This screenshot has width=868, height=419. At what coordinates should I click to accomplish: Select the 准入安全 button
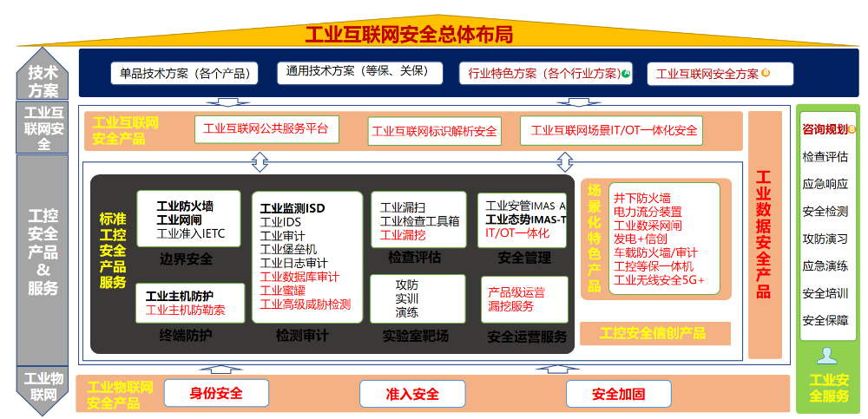[412, 394]
